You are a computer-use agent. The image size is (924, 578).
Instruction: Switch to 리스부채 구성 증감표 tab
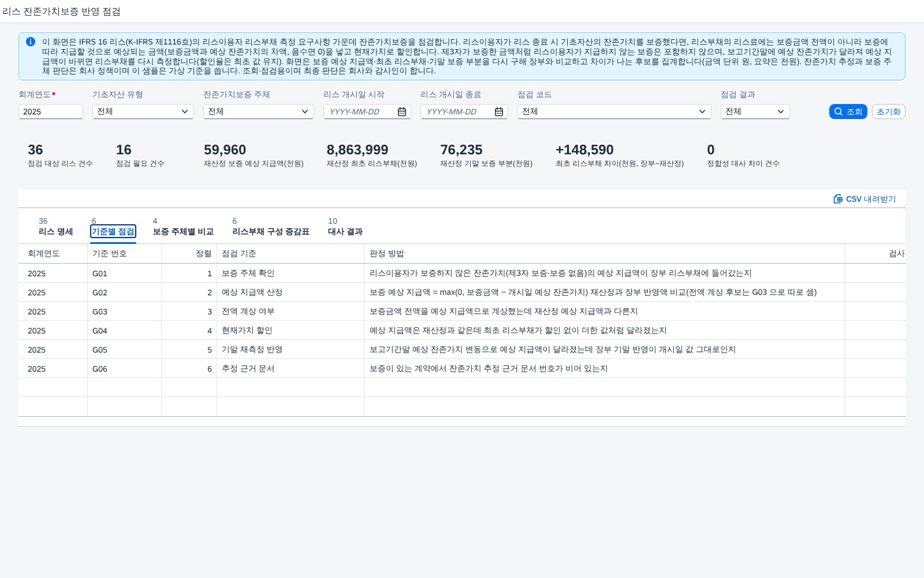[271, 227]
